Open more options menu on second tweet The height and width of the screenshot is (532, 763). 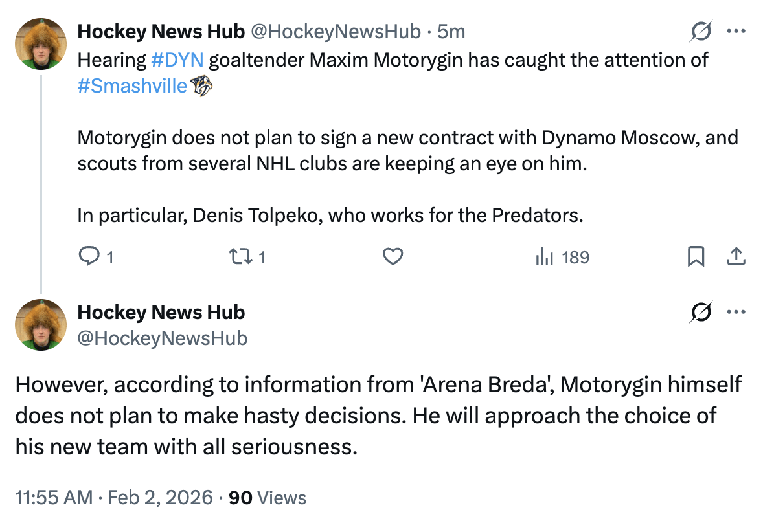pyautogui.click(x=736, y=312)
